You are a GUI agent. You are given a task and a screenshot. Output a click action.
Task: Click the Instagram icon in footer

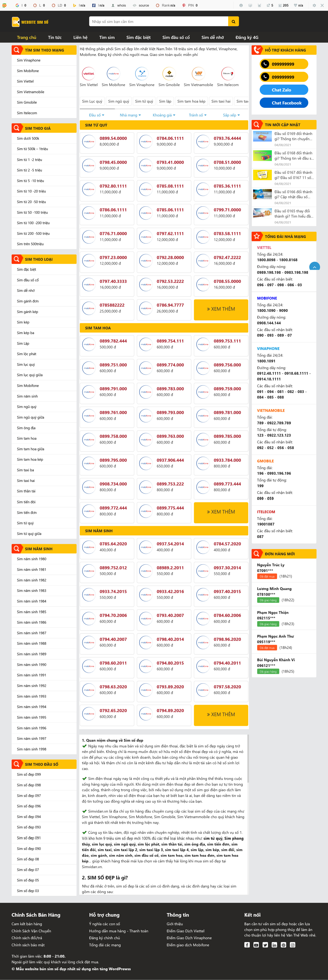[x=293, y=945]
